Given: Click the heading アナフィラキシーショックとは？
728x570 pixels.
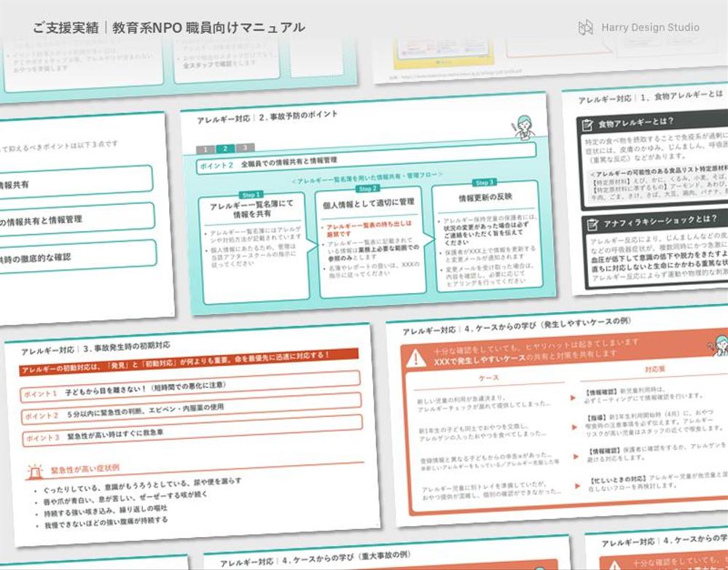Looking at the screenshot, I should click(660, 221).
